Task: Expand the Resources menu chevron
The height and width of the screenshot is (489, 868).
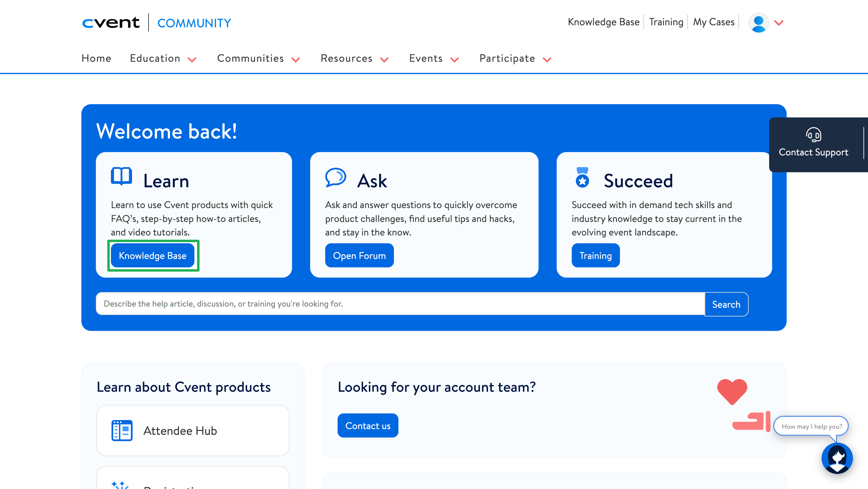Action: pos(384,60)
